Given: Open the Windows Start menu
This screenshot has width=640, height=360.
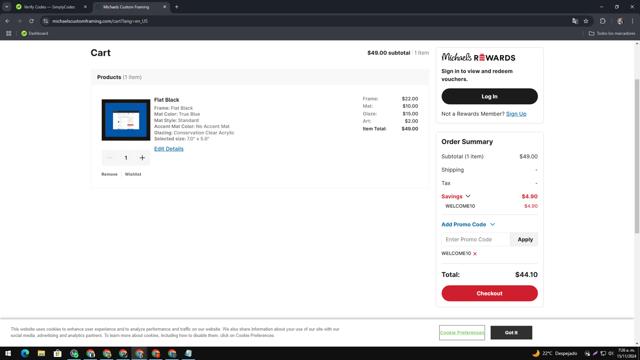Looking at the screenshot, I should coord(8,353).
